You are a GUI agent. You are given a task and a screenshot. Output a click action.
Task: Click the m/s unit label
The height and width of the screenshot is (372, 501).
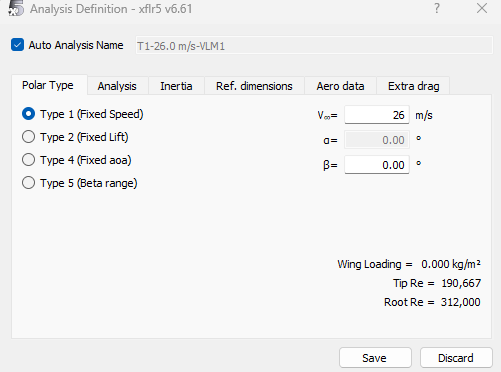(x=424, y=115)
